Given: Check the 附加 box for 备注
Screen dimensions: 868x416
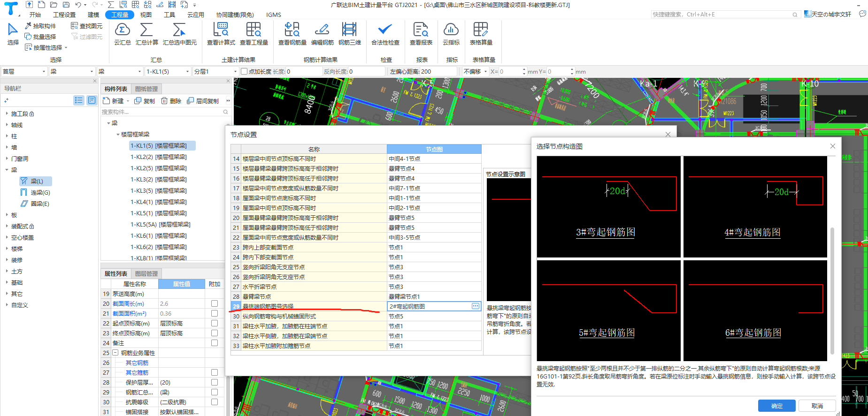Looking at the screenshot, I should tap(215, 343).
